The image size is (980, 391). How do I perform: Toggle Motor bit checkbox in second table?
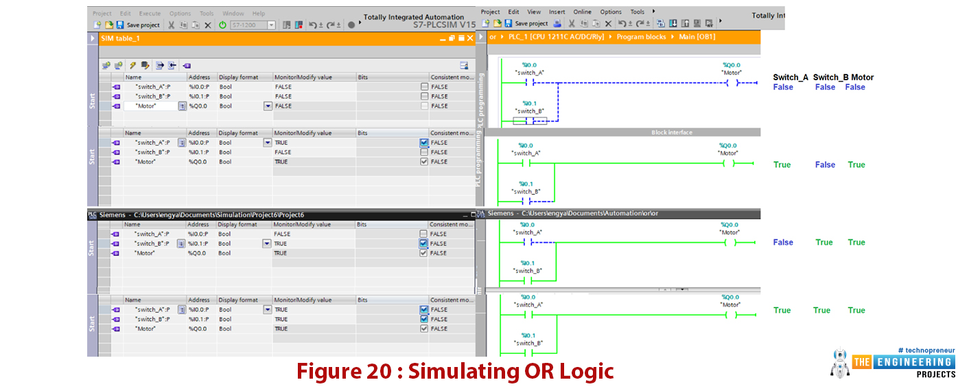[424, 162]
